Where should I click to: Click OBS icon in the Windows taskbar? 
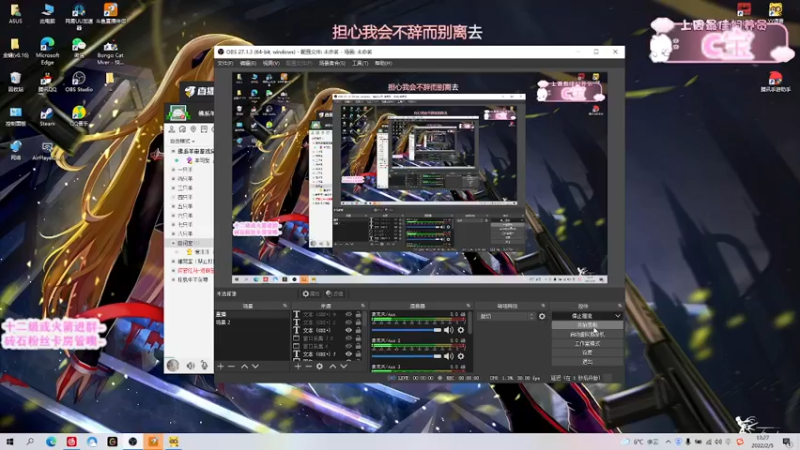(x=133, y=441)
